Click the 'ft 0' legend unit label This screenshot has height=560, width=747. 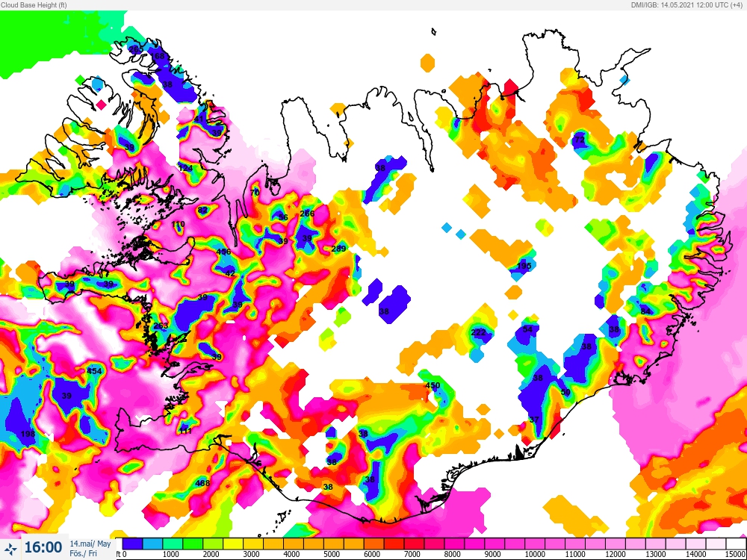tap(122, 554)
